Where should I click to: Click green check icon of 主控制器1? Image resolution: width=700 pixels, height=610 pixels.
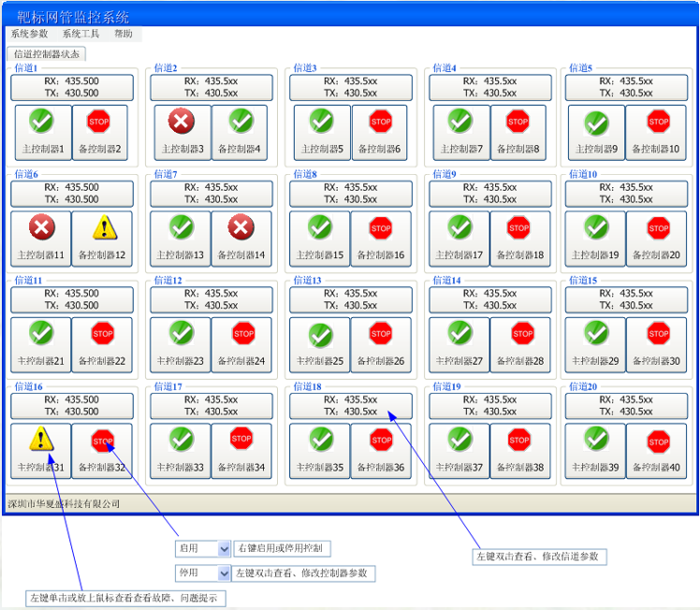click(42, 121)
